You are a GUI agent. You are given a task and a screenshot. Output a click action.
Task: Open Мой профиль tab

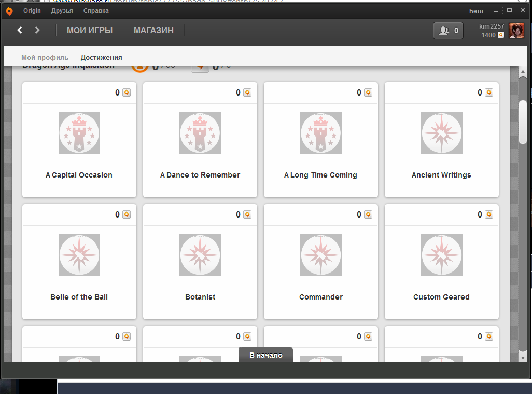(x=45, y=58)
